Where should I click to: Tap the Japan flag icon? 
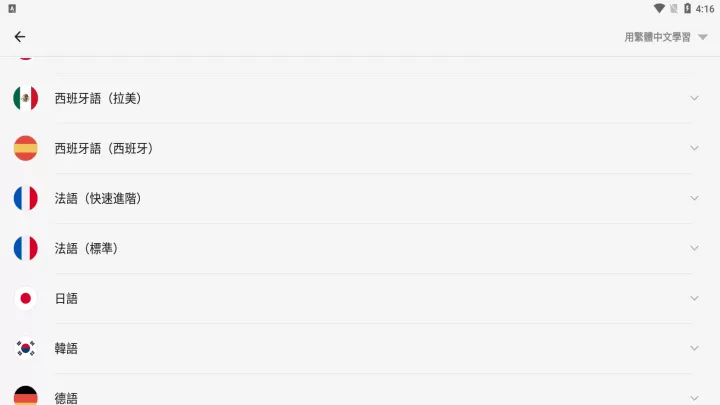click(x=26, y=298)
